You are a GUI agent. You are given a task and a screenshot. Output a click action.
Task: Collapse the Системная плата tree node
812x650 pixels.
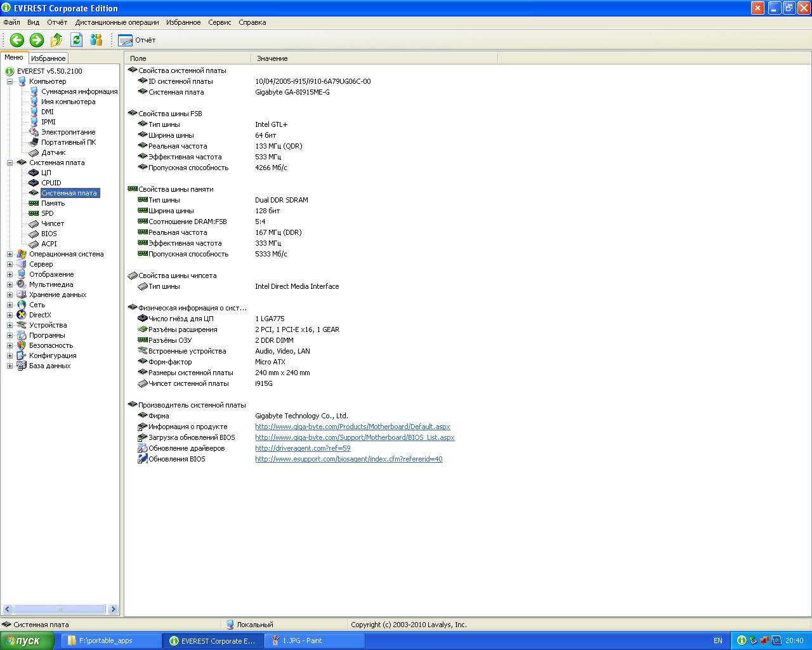(x=10, y=162)
